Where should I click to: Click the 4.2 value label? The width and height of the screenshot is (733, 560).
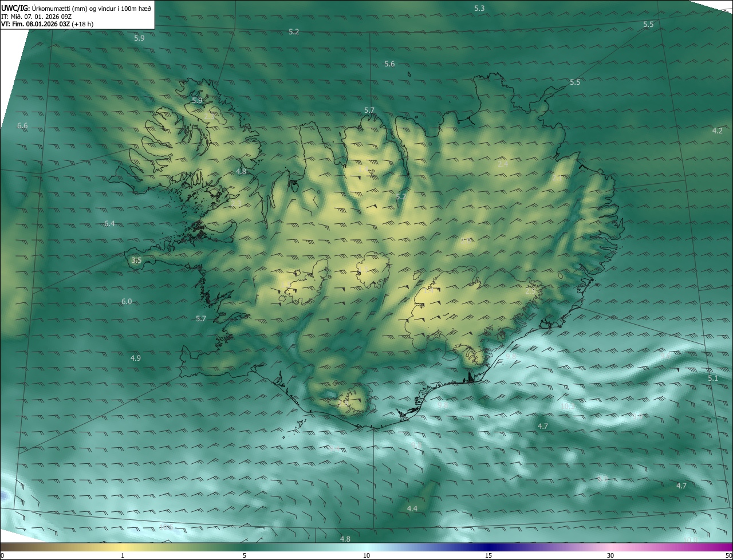click(x=717, y=131)
